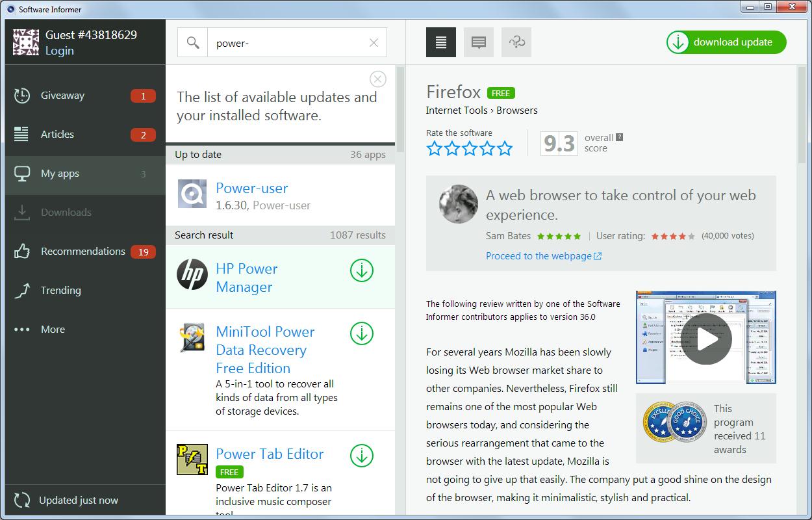Open the third related-links view tab

(x=516, y=42)
